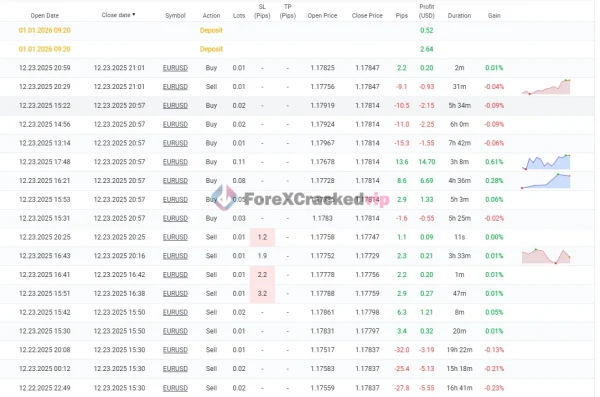Viewport: 600px width, 397px height.
Task: Open EURUSD link for trade opened 00:12
Action: tap(175, 369)
